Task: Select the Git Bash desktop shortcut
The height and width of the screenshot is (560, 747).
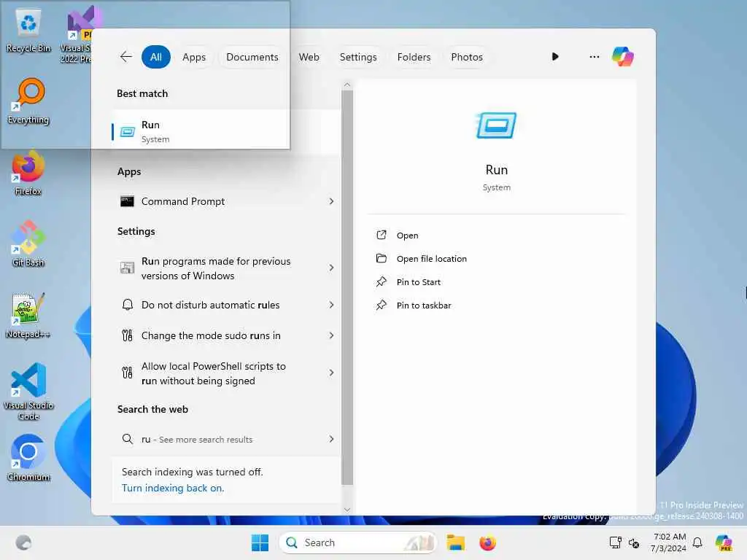Action: point(28,244)
